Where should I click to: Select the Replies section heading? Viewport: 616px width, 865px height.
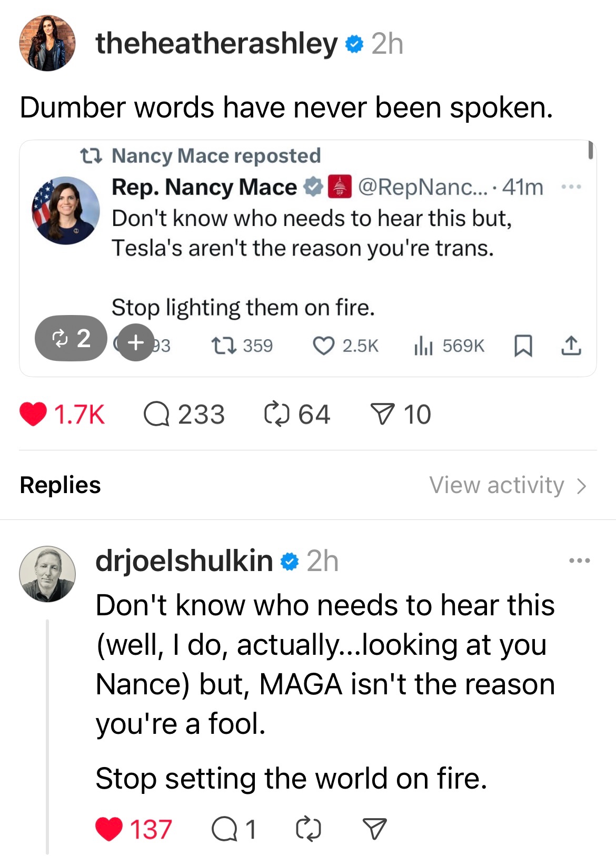click(60, 485)
